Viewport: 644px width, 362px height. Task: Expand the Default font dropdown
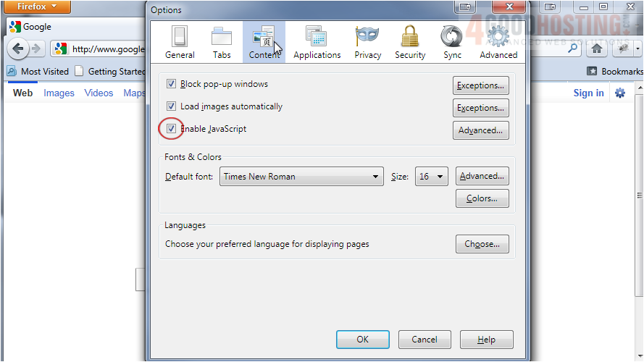coord(301,177)
